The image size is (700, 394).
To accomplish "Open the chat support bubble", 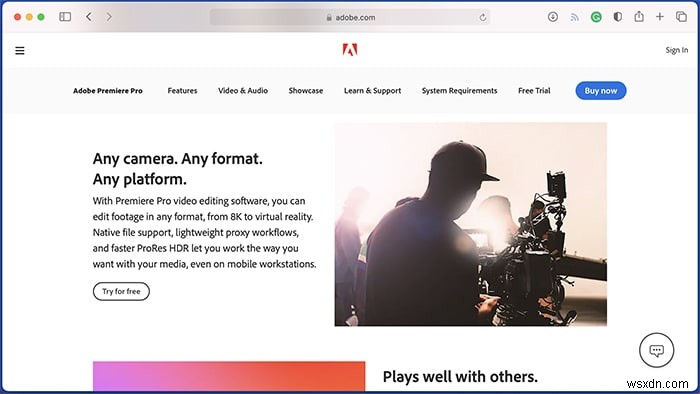I will 656,350.
